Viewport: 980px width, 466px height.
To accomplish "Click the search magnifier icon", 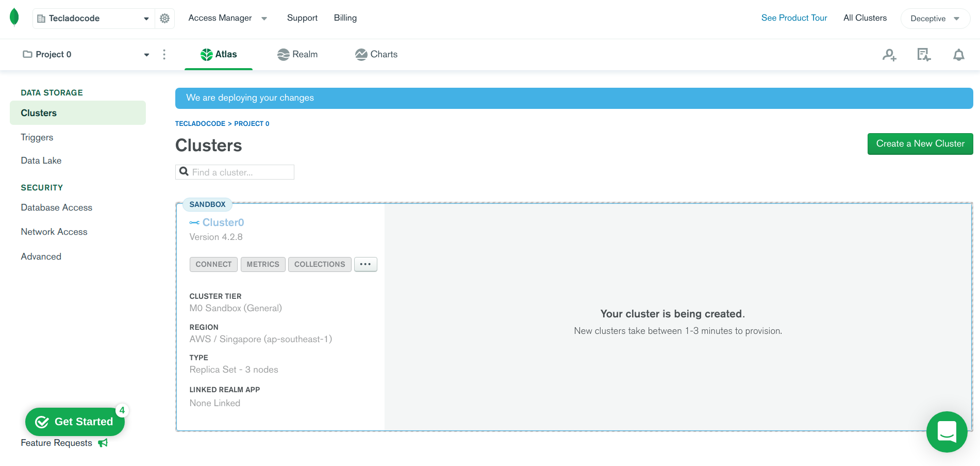I will (x=184, y=172).
